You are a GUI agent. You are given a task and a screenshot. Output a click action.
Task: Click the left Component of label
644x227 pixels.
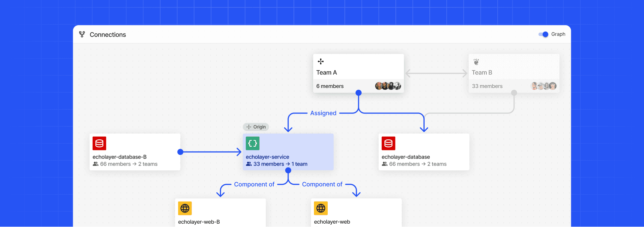pyautogui.click(x=254, y=184)
